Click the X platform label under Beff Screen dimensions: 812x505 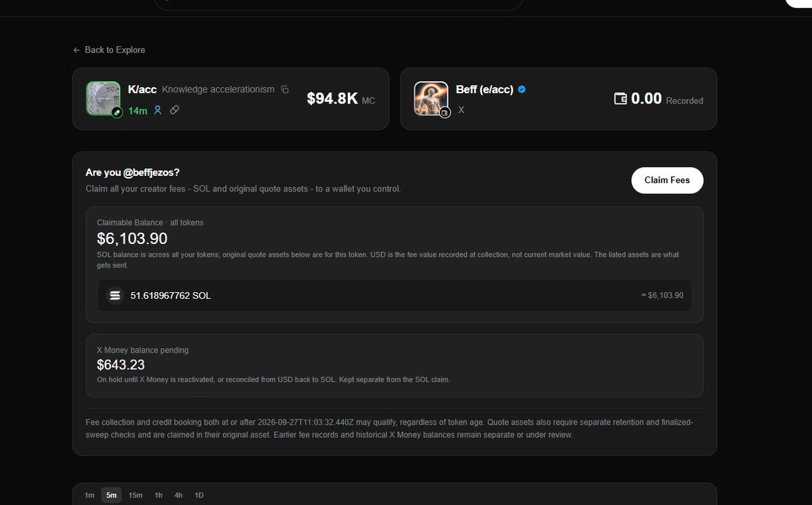pyautogui.click(x=461, y=110)
